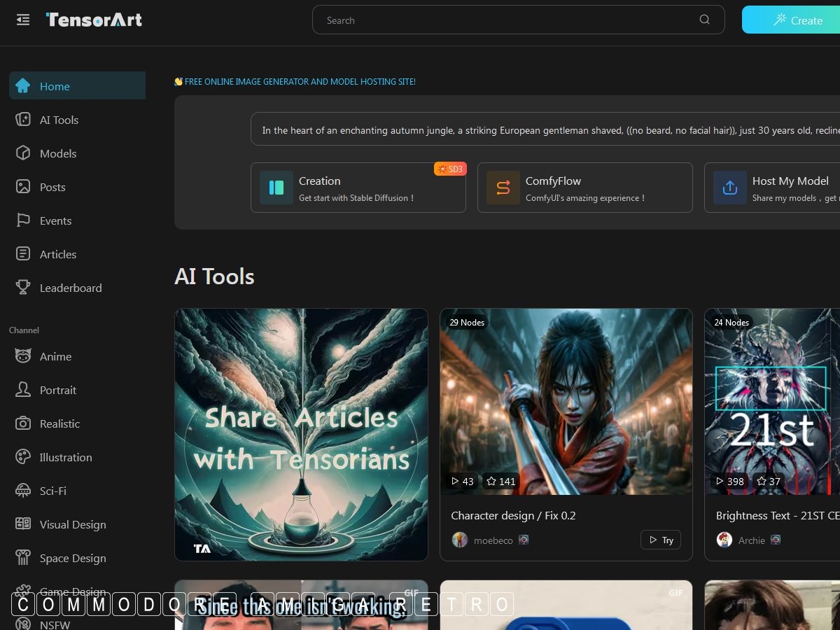Open the Leaderboard trophy icon
The image size is (840, 630).
(x=23, y=288)
